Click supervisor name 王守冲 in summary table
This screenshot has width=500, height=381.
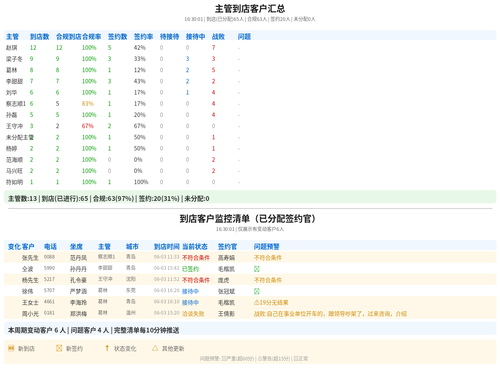[x=14, y=126]
